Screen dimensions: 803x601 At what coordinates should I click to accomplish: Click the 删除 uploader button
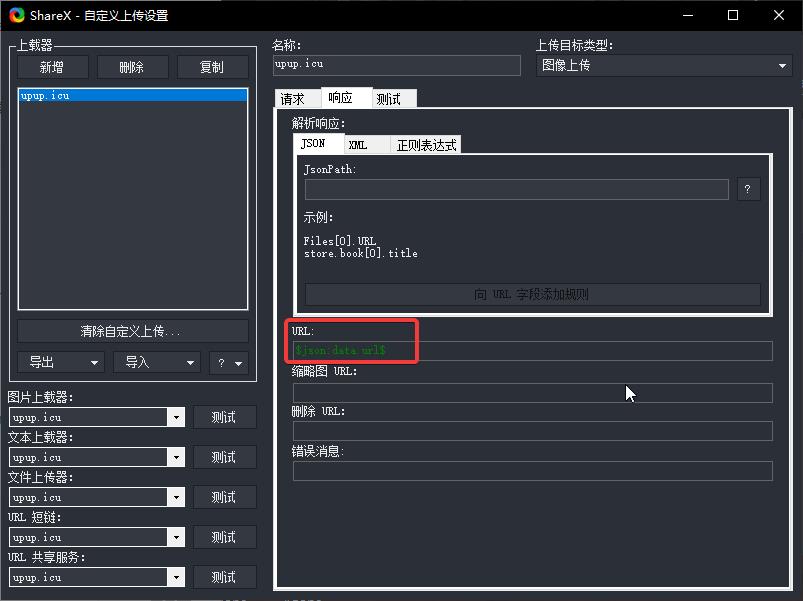[x=132, y=67]
